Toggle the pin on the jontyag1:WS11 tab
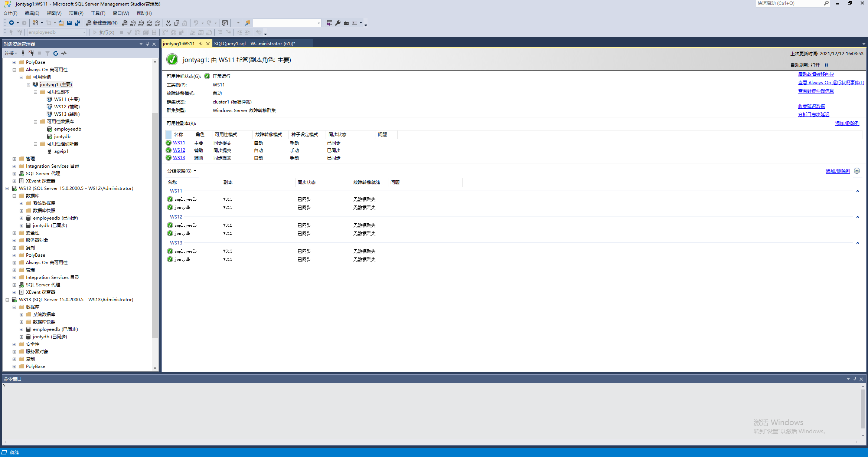Screen dimensions: 868x457 pyautogui.click(x=201, y=44)
